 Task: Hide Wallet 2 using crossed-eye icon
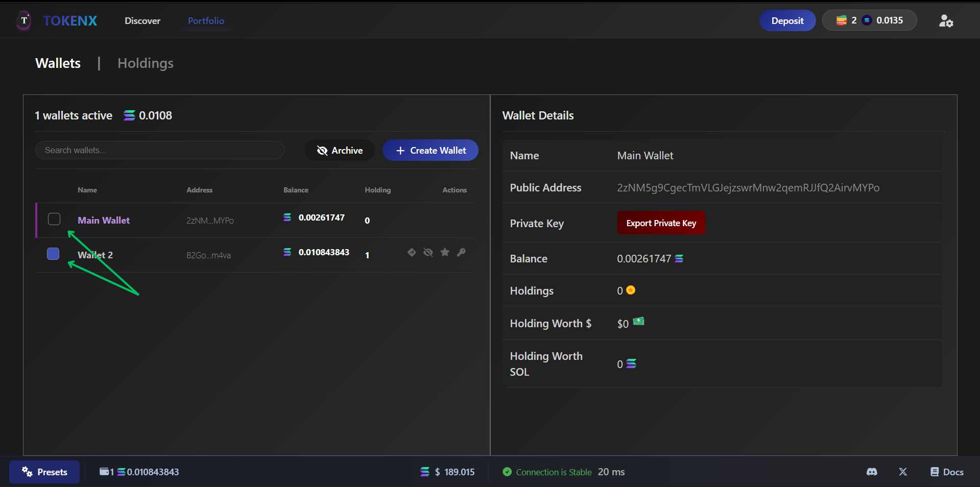tap(428, 252)
